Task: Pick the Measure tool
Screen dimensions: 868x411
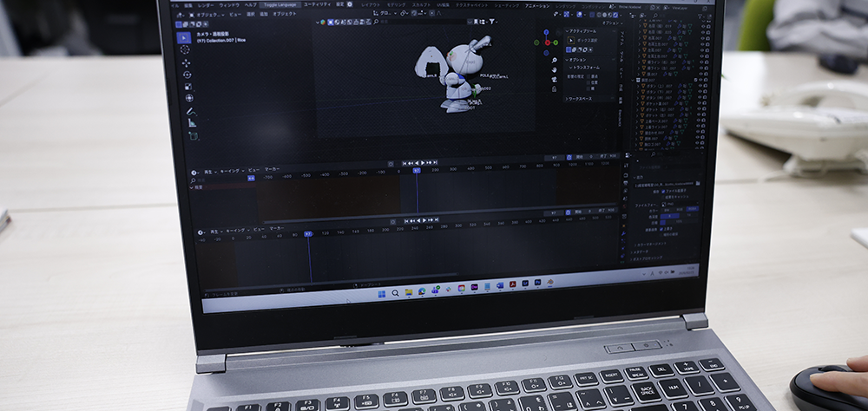Action: click(x=191, y=123)
